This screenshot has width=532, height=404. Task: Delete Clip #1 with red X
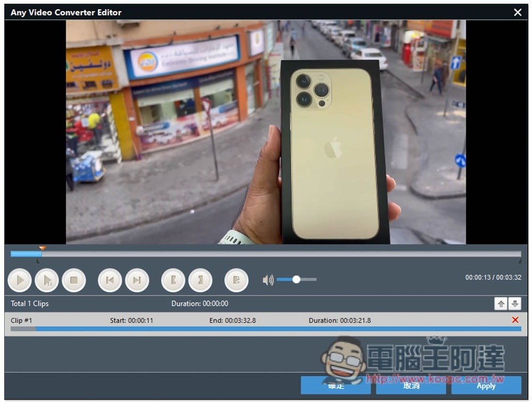[515, 320]
